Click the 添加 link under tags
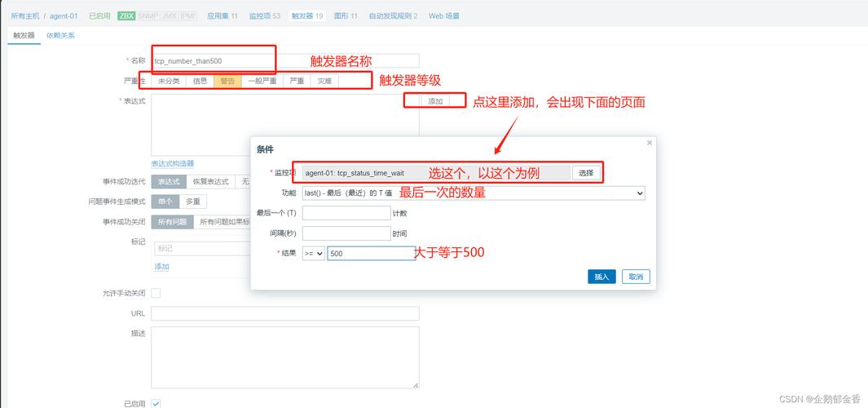868x408 pixels. tap(161, 267)
